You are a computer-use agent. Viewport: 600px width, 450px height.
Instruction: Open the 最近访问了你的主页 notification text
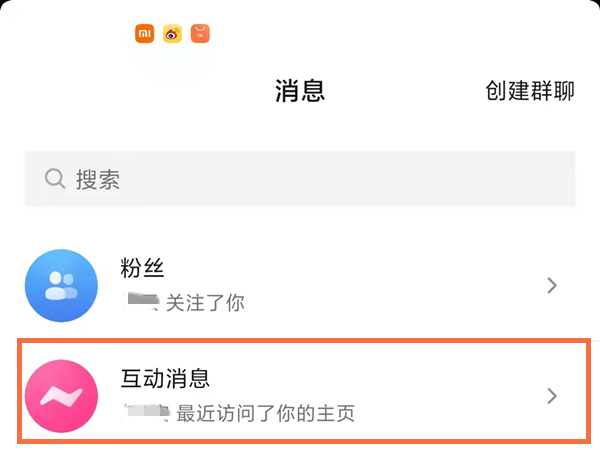pyautogui.click(x=265, y=412)
